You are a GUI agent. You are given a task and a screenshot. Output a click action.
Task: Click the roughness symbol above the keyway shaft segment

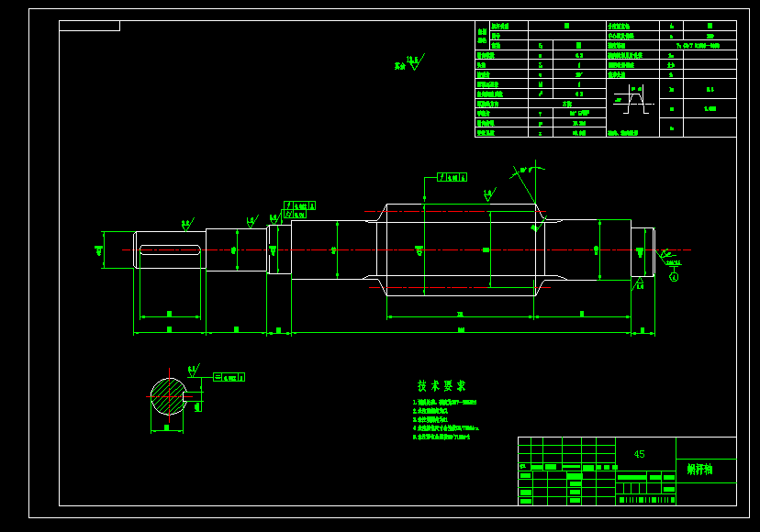pos(187,225)
